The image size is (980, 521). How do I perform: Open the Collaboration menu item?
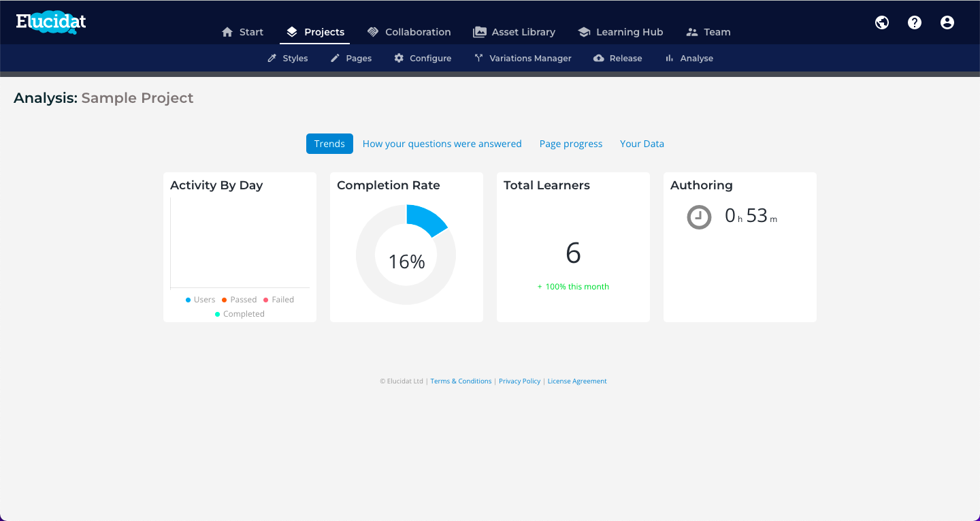coord(409,32)
